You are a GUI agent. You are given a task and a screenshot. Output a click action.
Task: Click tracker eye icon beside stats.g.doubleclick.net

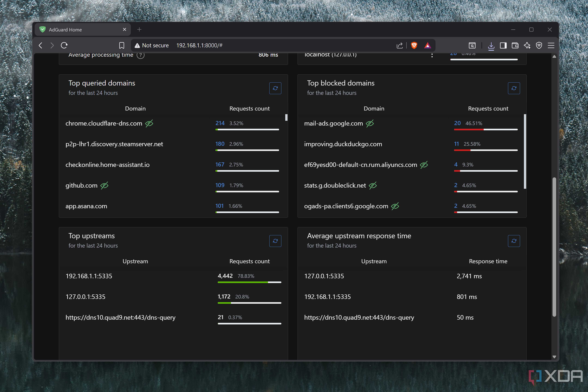tap(373, 186)
